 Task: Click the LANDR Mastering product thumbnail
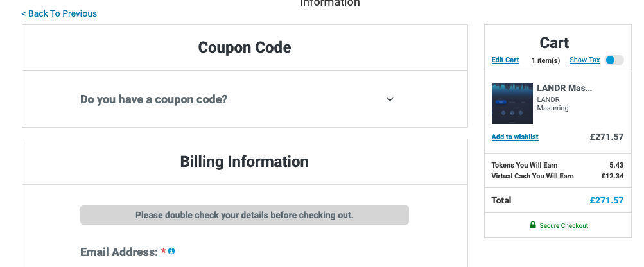(x=512, y=103)
